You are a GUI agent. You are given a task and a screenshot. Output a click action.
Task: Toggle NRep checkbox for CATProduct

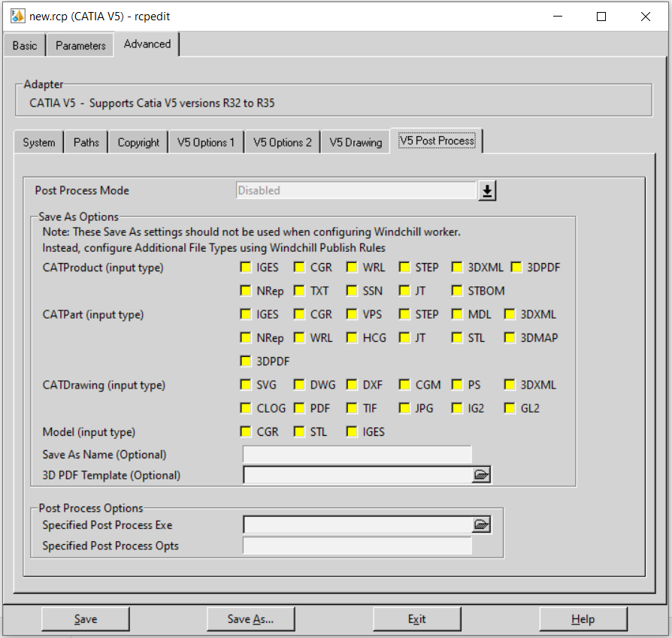click(x=246, y=291)
